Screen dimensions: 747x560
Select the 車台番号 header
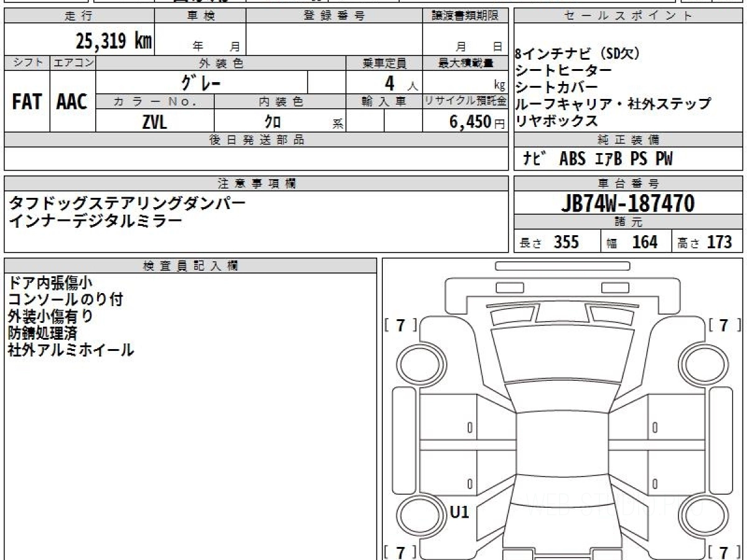point(628,184)
